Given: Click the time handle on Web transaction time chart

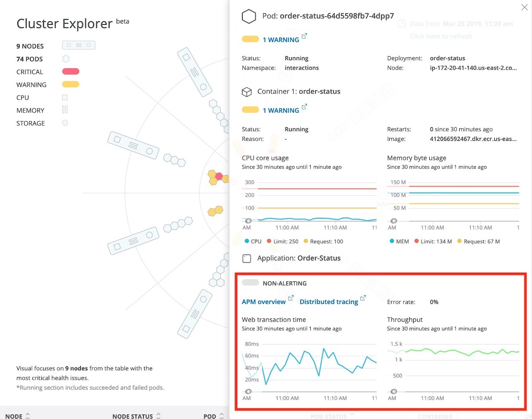Looking at the screenshot, I should tap(248, 392).
